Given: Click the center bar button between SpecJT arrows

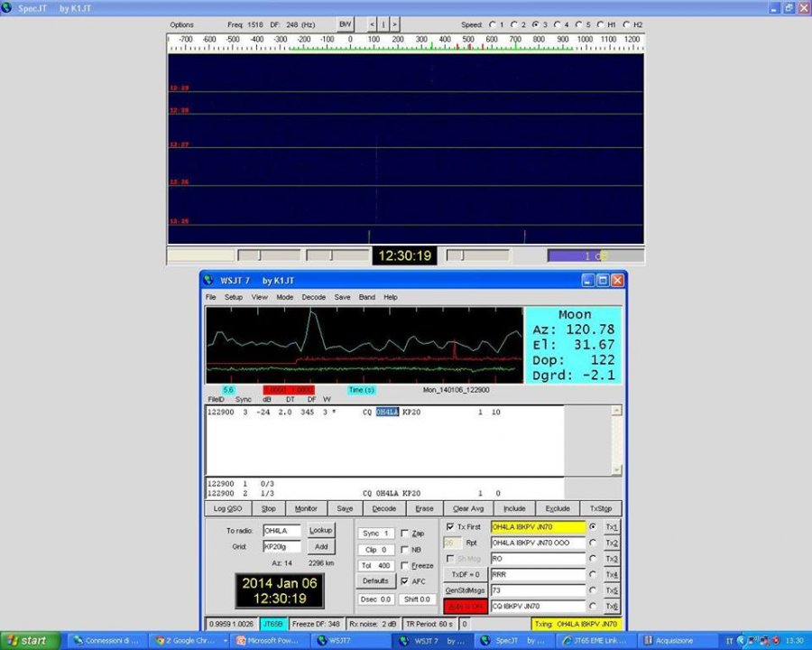Looking at the screenshot, I should [x=383, y=24].
